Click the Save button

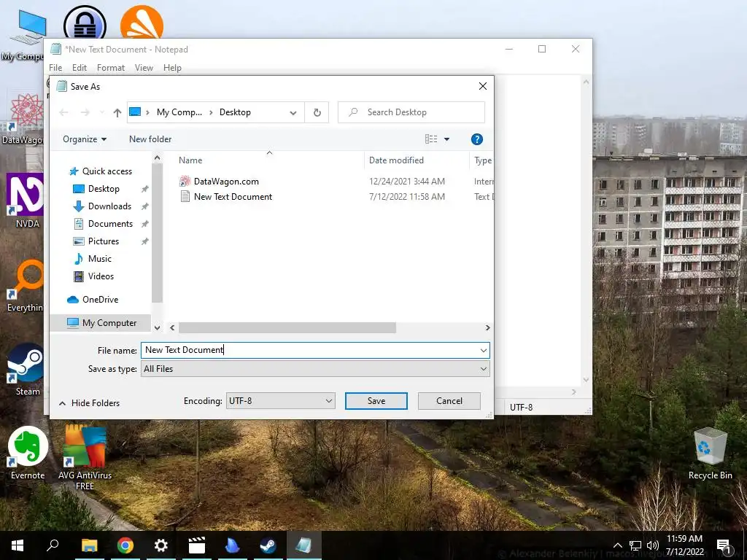pos(376,401)
